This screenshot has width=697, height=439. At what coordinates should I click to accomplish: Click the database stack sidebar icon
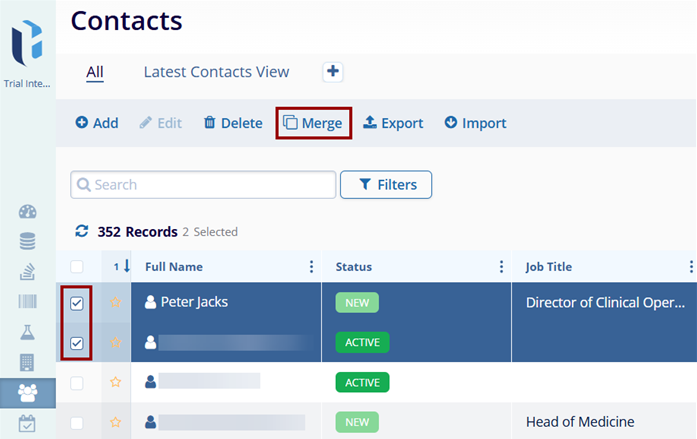27,241
